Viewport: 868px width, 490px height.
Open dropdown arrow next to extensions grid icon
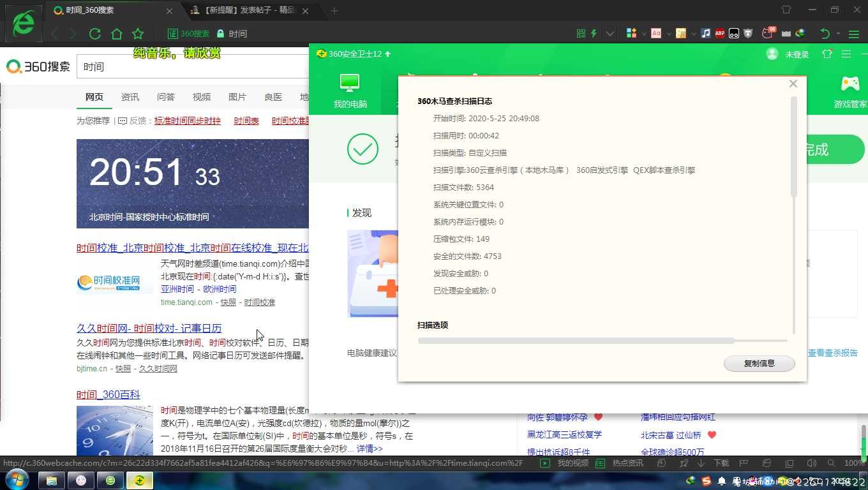coord(644,34)
